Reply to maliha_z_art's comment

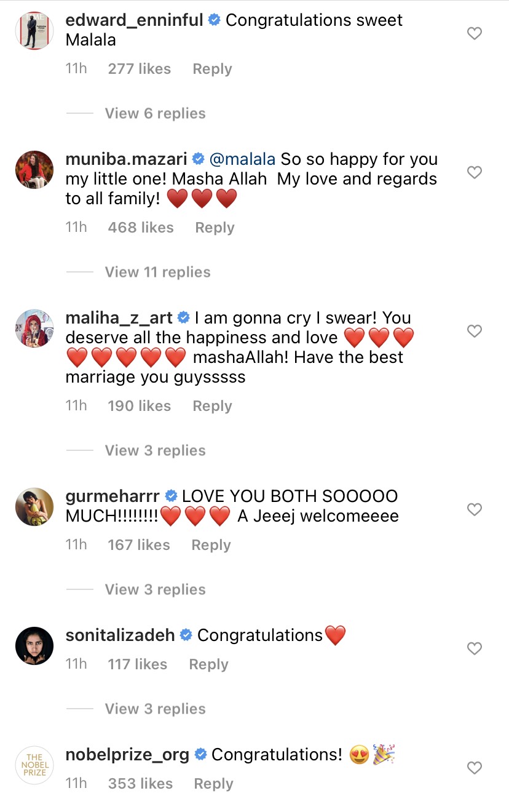tap(211, 405)
